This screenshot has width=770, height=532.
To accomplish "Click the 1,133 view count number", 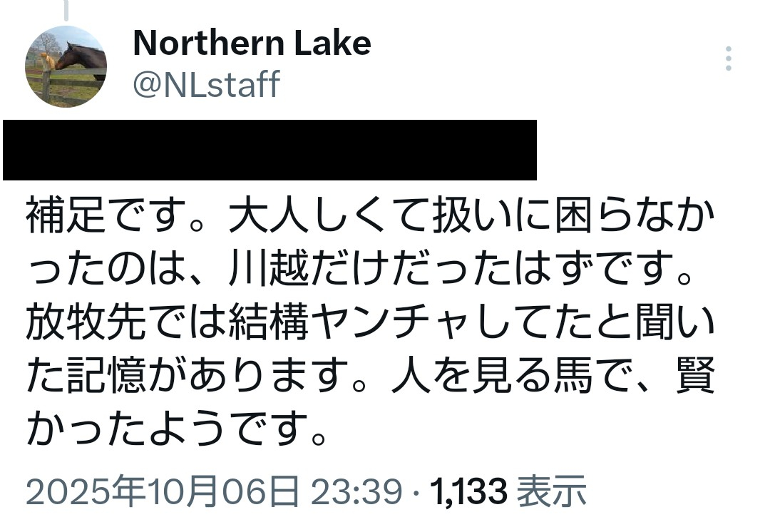I will pyautogui.click(x=468, y=491).
